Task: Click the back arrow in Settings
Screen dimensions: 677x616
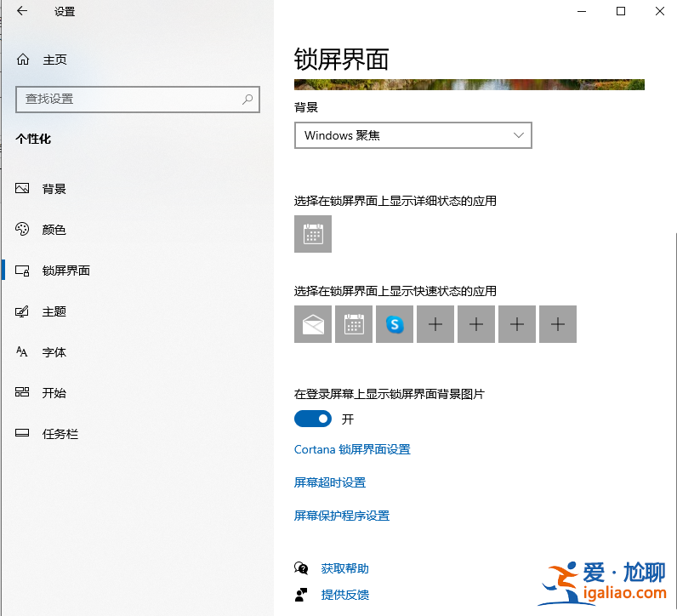Action: tap(21, 11)
